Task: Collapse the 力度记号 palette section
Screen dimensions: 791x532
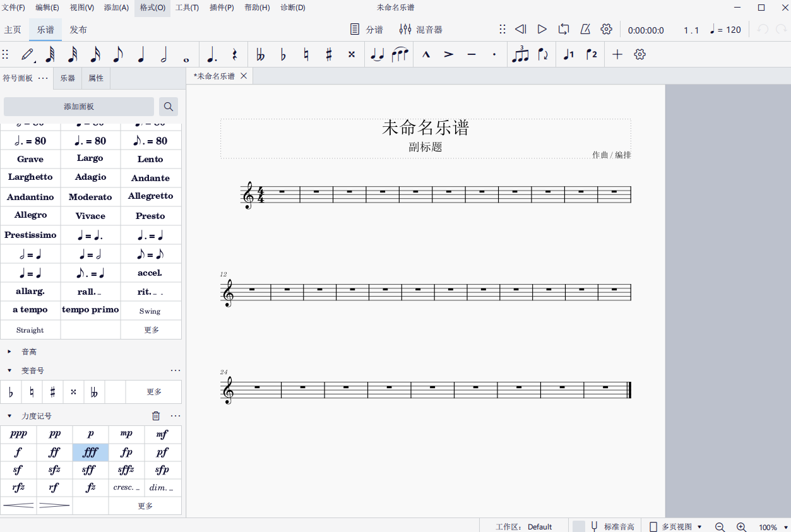Action: 9,416
